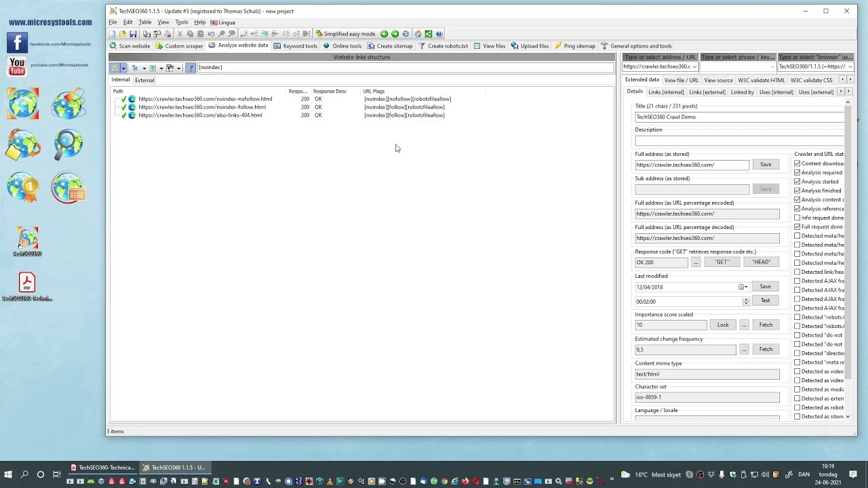868x488 pixels.
Task: Toggle the Analysis finished checkbox
Action: 797,190
